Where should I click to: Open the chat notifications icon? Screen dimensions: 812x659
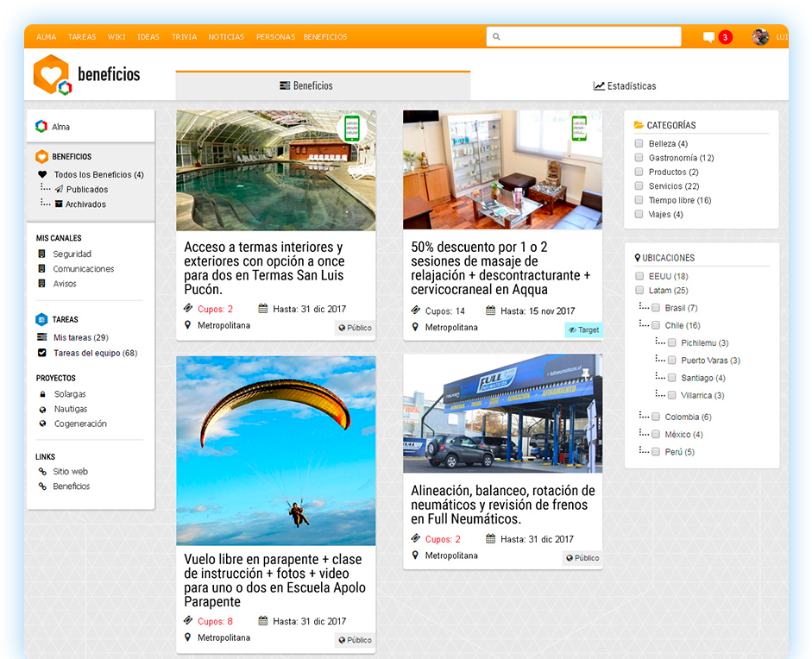click(708, 37)
